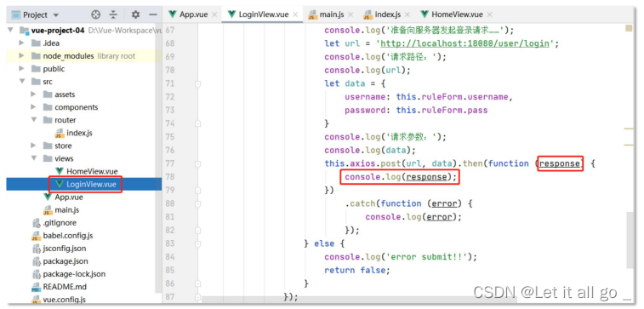Hide the Project panel with minus icon

pos(153,14)
